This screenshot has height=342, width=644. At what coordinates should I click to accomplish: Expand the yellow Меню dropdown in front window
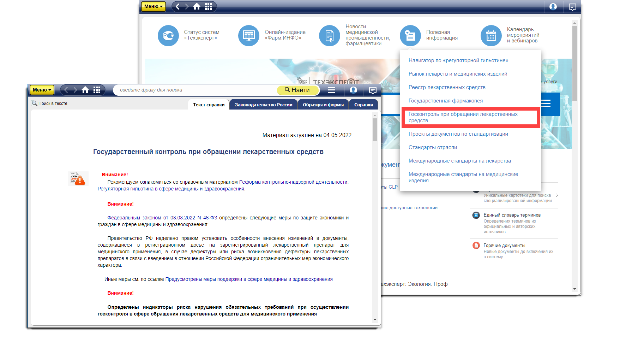coord(42,90)
